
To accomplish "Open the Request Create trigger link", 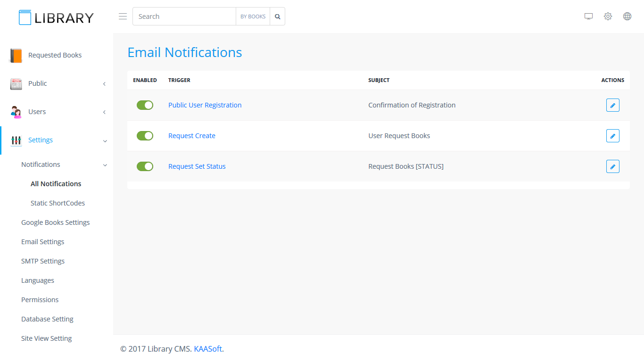I will pos(192,136).
